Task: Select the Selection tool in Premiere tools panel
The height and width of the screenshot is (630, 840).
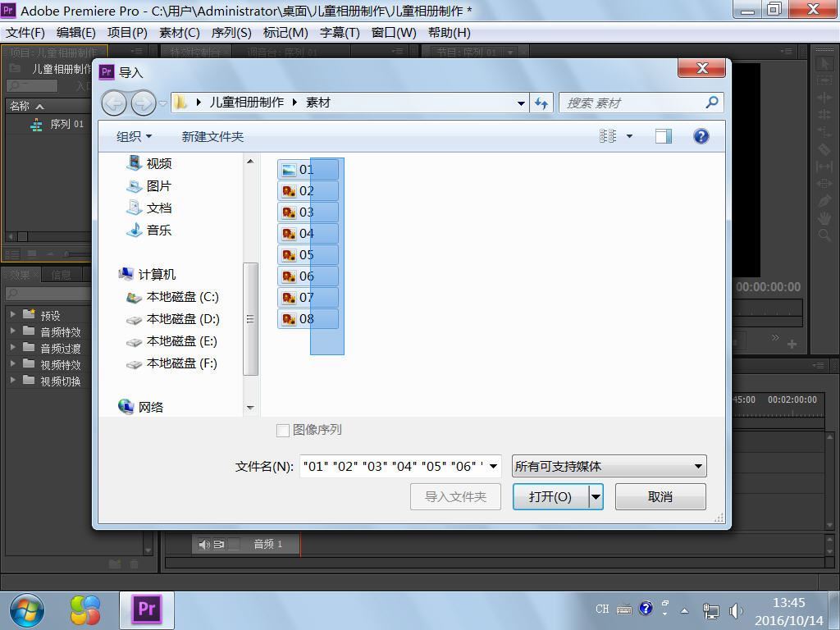Action: pyautogui.click(x=824, y=64)
